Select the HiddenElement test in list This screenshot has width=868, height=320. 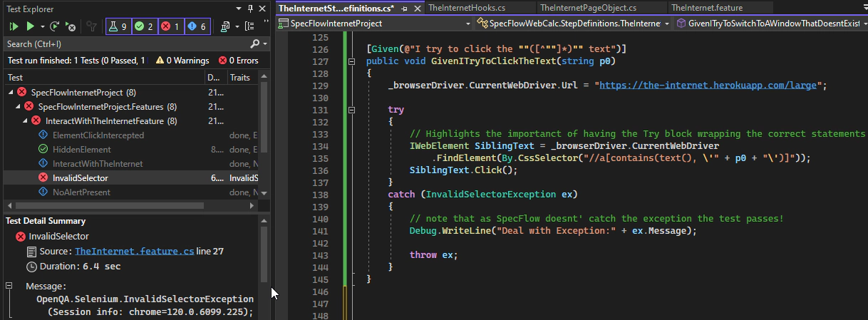click(81, 150)
